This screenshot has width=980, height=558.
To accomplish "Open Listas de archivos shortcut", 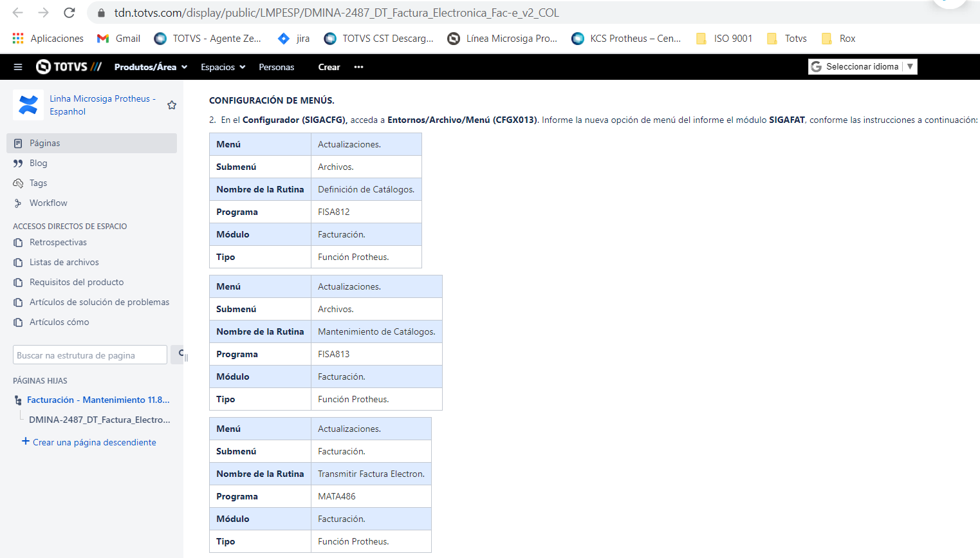I will (64, 262).
